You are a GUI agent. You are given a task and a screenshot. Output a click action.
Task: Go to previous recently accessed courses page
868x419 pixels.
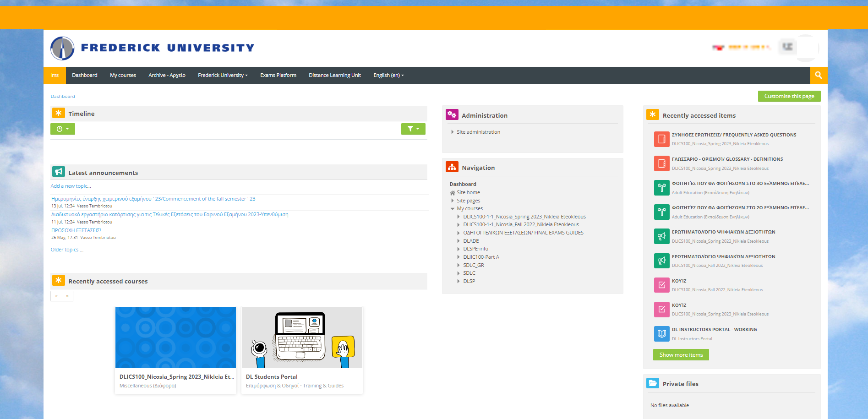(x=56, y=296)
